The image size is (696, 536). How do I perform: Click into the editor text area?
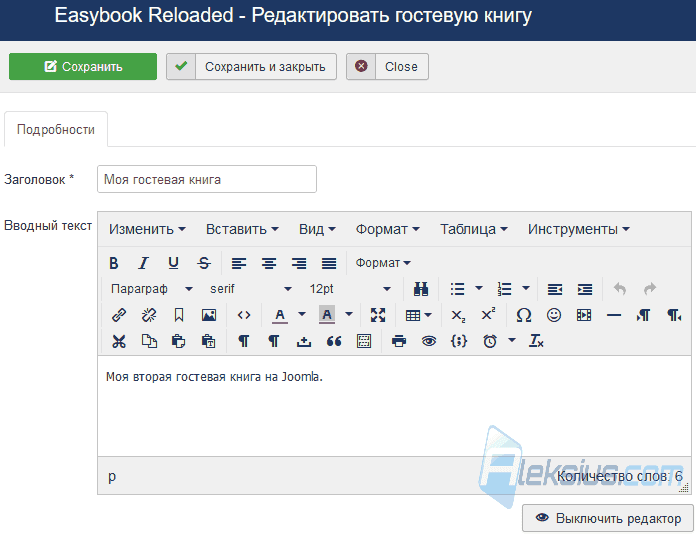394,406
